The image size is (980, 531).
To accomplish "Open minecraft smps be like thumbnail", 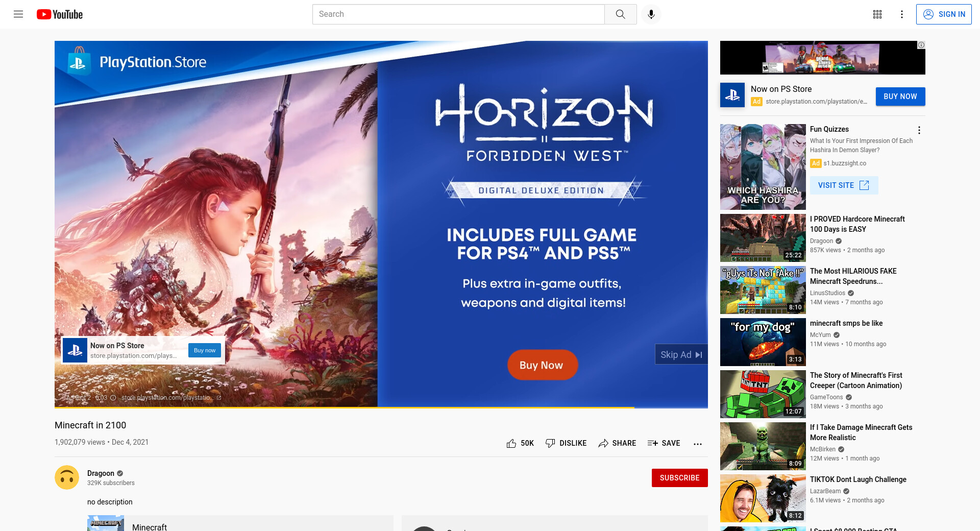I will click(763, 342).
